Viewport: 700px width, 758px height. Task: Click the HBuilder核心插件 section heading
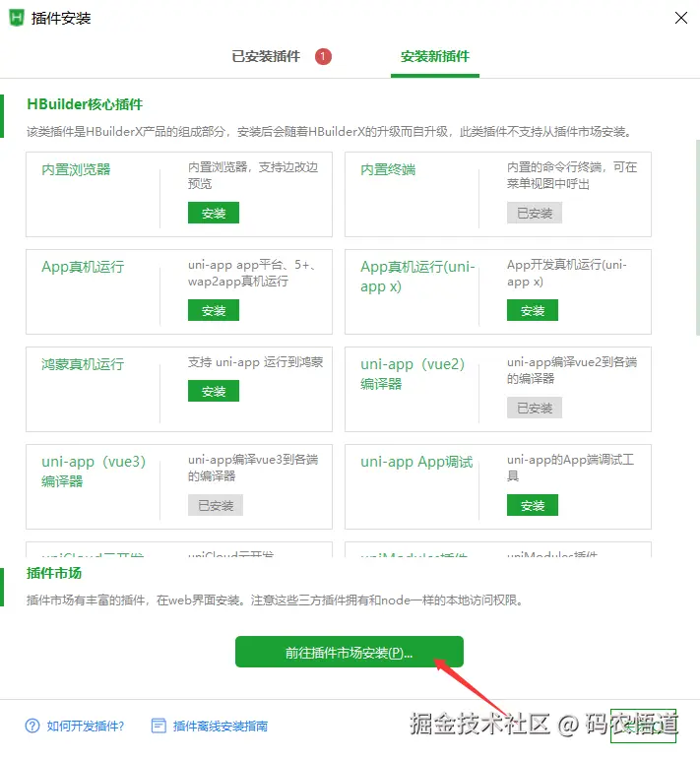coord(85,104)
